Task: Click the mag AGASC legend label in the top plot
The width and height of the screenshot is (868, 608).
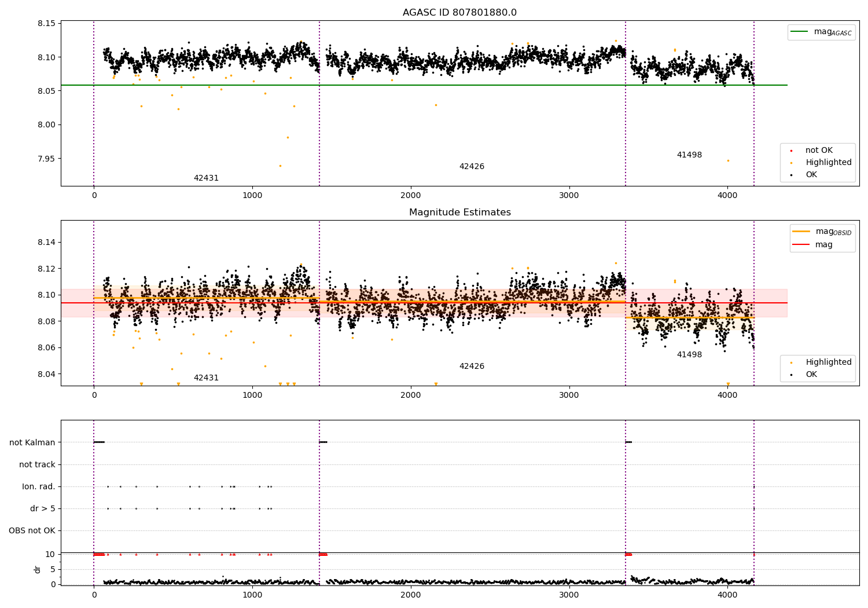Action: point(833,32)
